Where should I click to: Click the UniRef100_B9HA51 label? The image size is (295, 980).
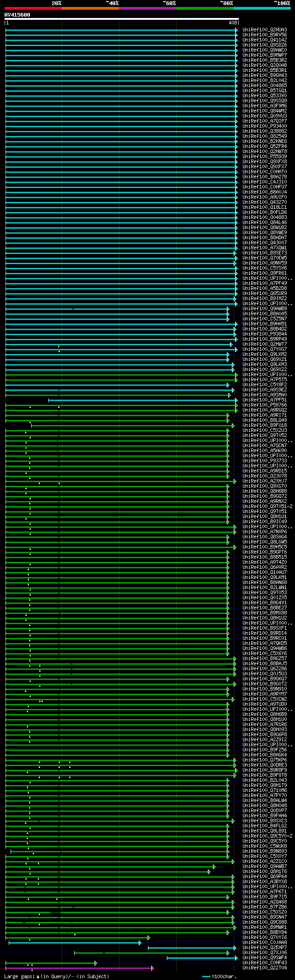pos(265,324)
